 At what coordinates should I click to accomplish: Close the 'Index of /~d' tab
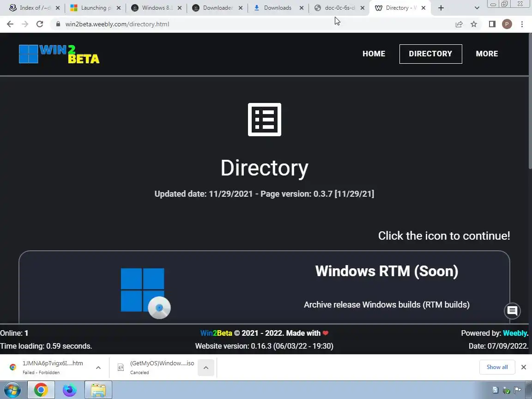point(58,8)
